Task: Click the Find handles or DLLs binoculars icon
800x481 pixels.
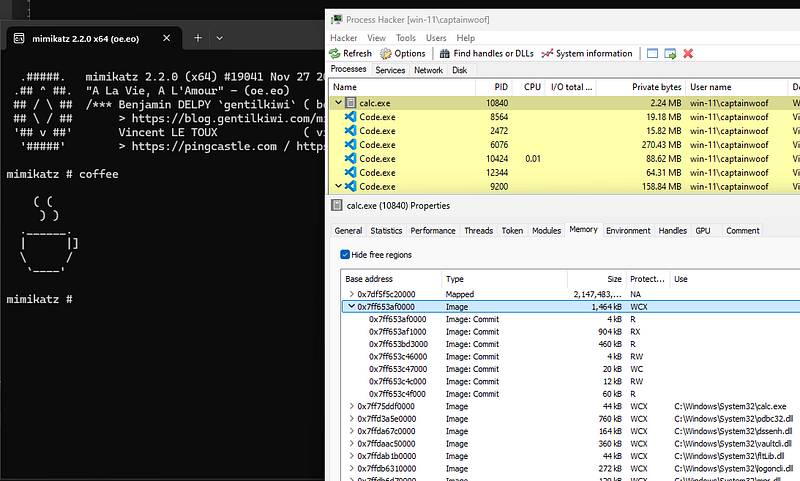Action: pos(444,53)
